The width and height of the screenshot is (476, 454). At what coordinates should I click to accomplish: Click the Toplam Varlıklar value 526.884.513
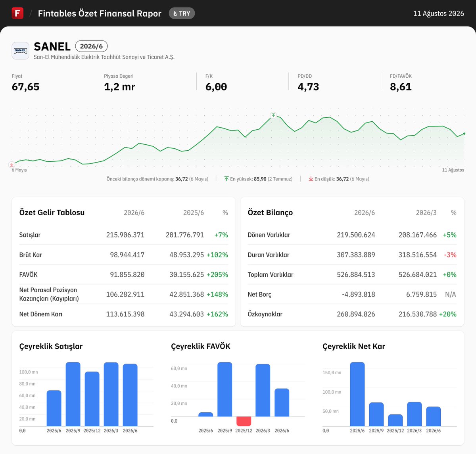356,274
